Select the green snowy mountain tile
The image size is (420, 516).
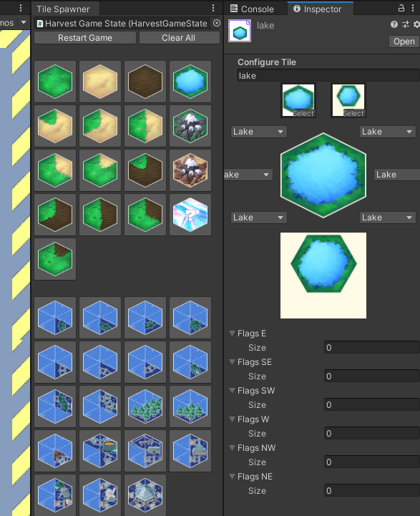point(190,126)
